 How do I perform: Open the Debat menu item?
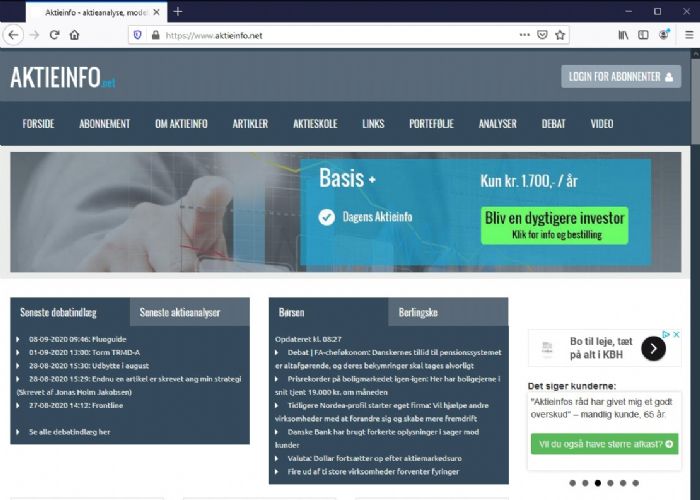(x=554, y=124)
